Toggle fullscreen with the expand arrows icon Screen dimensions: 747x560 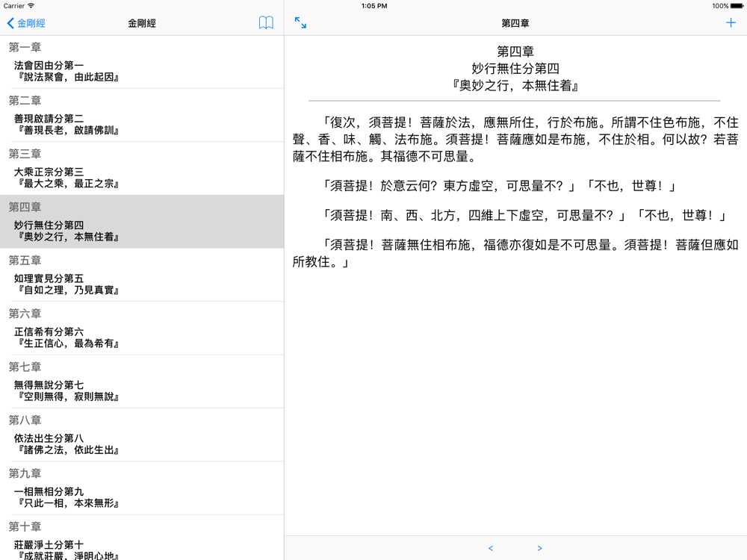(x=300, y=23)
